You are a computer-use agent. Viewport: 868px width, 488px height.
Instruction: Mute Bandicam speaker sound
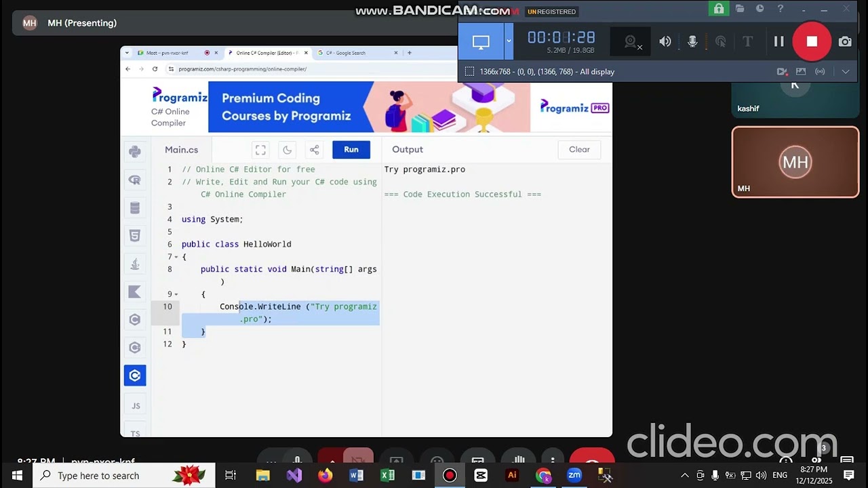(x=665, y=41)
